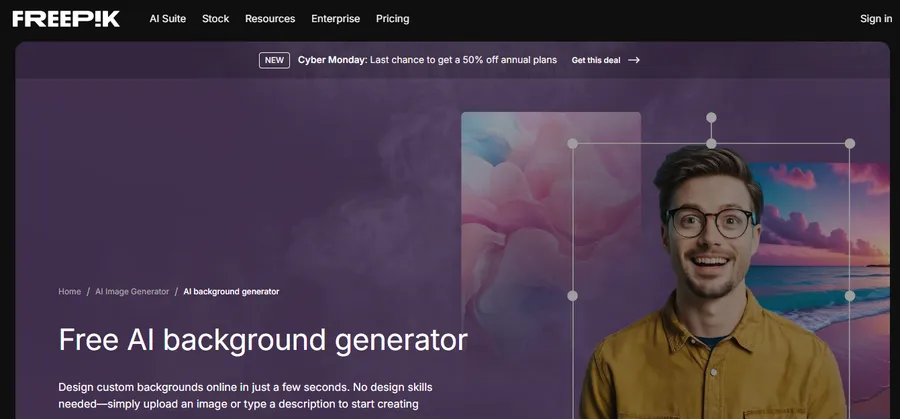This screenshot has height=419, width=900.
Task: Click the Sign in button
Action: point(875,19)
